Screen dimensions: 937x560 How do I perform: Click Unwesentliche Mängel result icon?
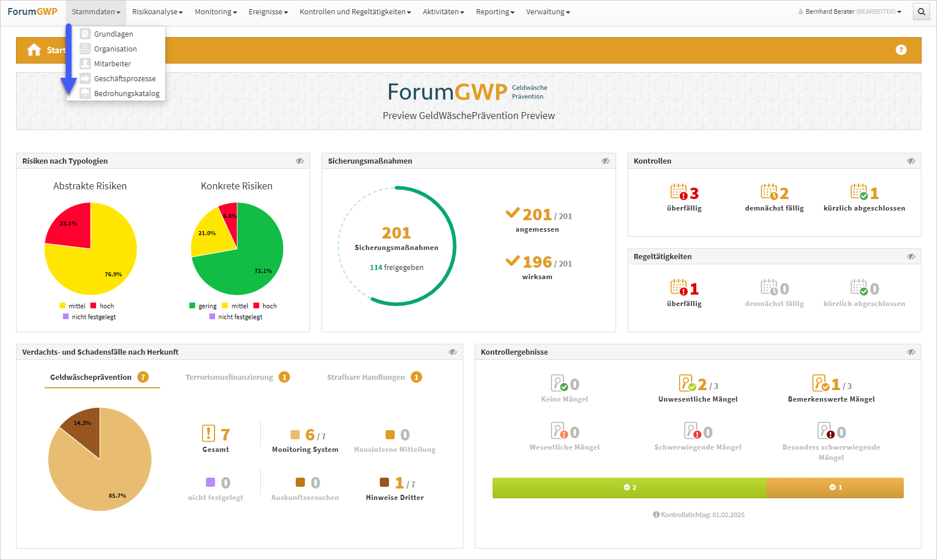(x=687, y=383)
